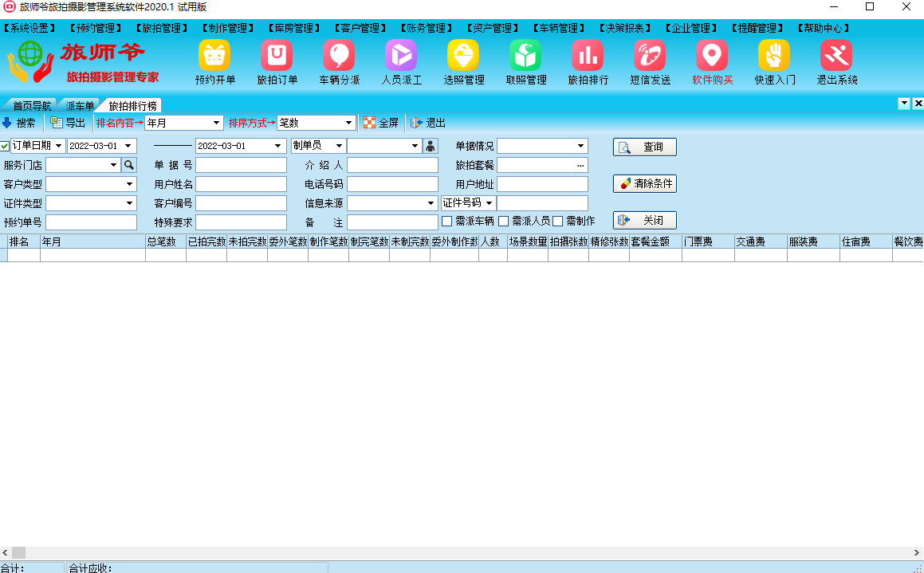Open 决策报表 menu
The height and width of the screenshot is (573, 924).
626,28
